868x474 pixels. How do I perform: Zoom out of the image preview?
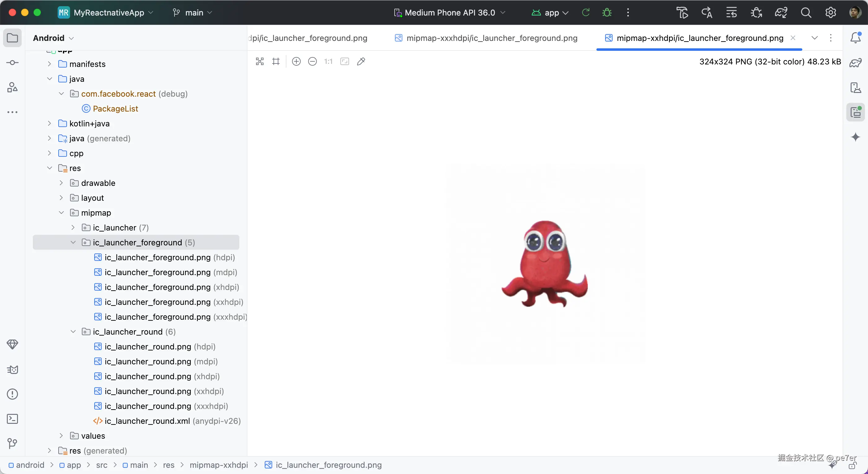pyautogui.click(x=312, y=61)
